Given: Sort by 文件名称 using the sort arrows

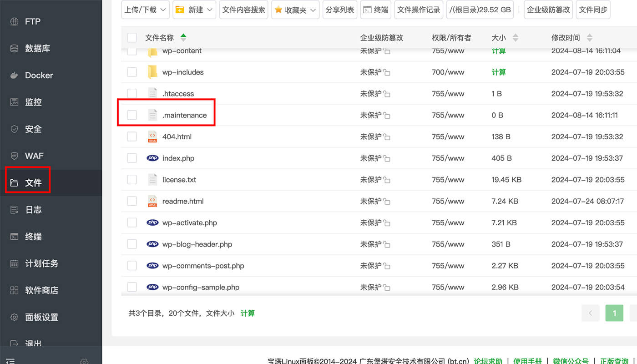Looking at the screenshot, I should tap(183, 38).
